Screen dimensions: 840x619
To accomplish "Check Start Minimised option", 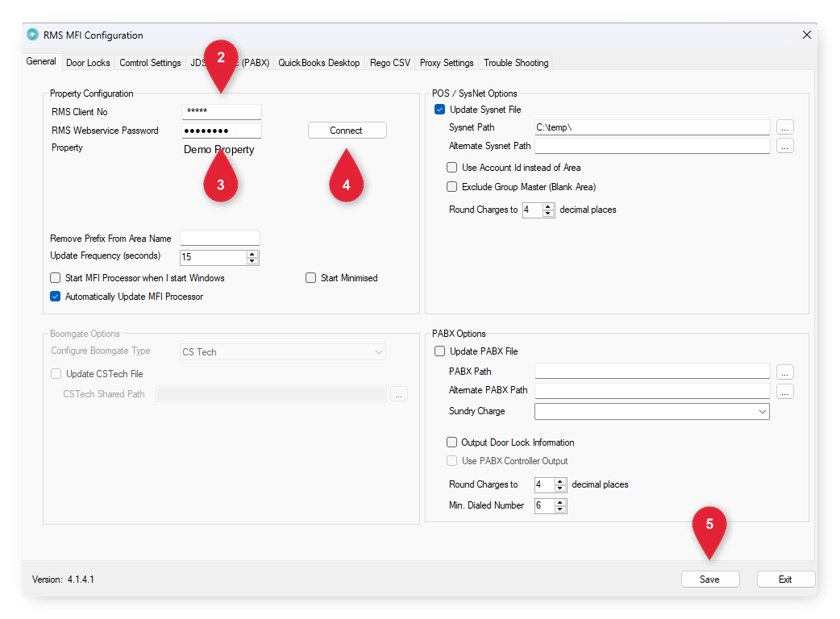I will point(310,278).
